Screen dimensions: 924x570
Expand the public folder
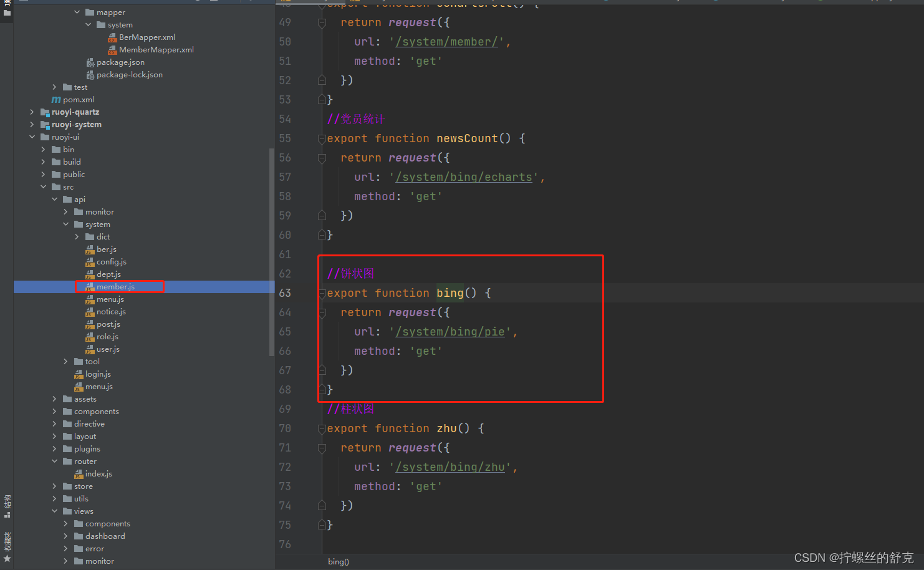pos(43,175)
